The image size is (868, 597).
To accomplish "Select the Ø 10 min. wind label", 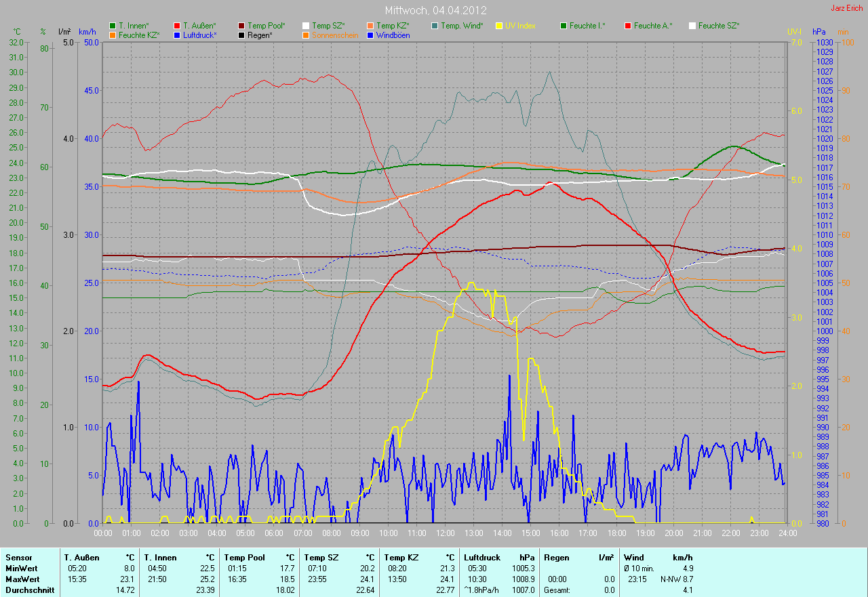I will 639,569.
